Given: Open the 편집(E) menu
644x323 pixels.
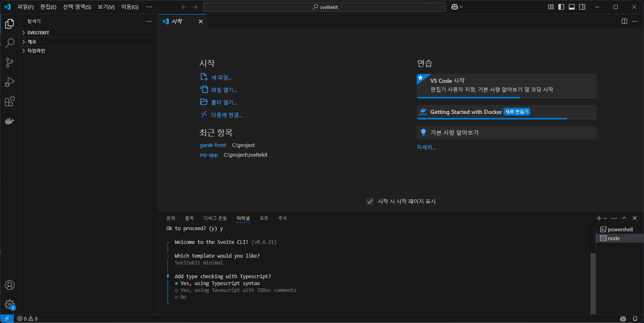Looking at the screenshot, I should click(48, 7).
